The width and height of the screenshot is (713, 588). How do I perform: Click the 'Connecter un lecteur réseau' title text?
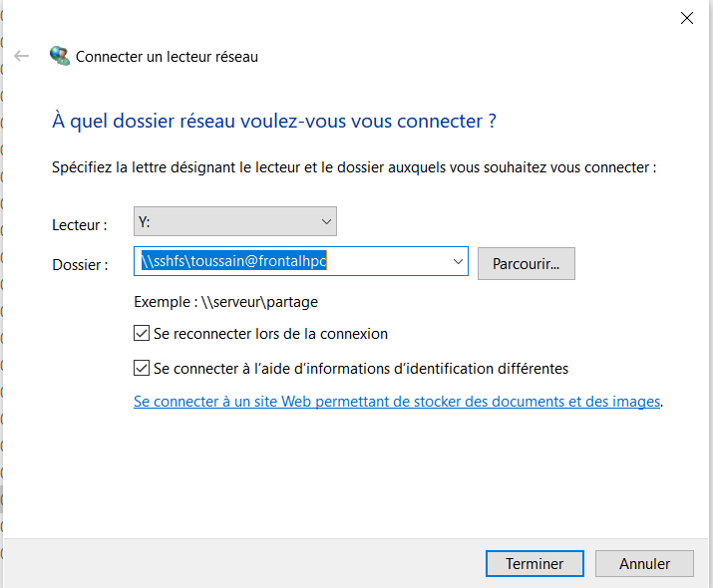coord(167,57)
